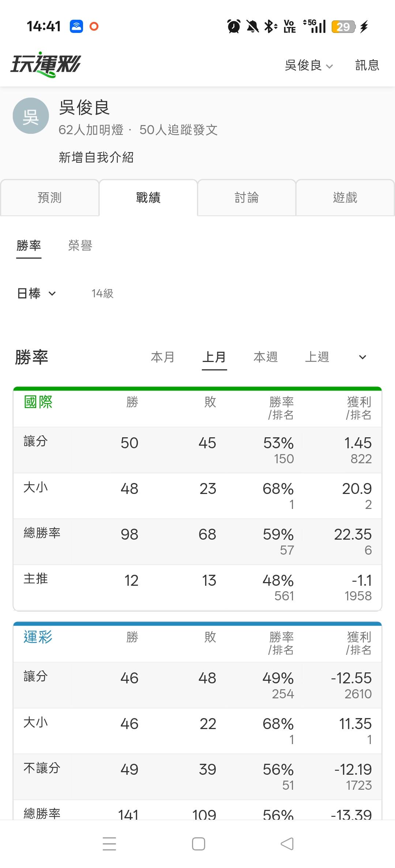Open the 日棒 league dropdown

click(36, 293)
